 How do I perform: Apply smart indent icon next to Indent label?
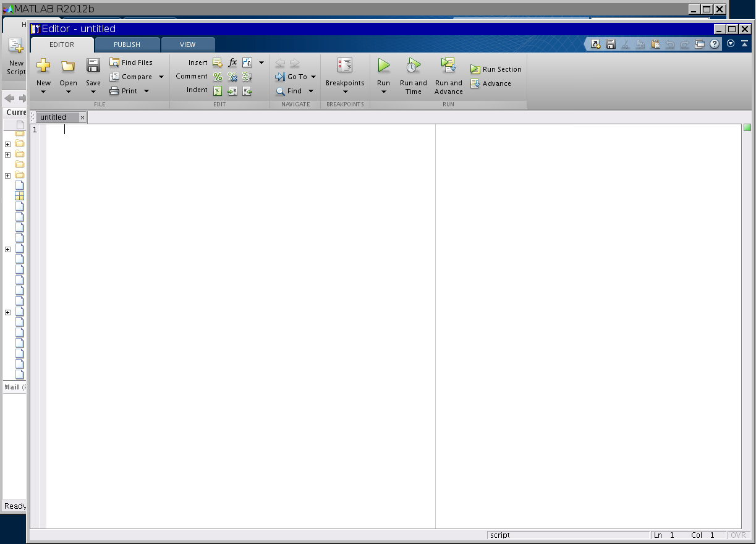(x=218, y=91)
